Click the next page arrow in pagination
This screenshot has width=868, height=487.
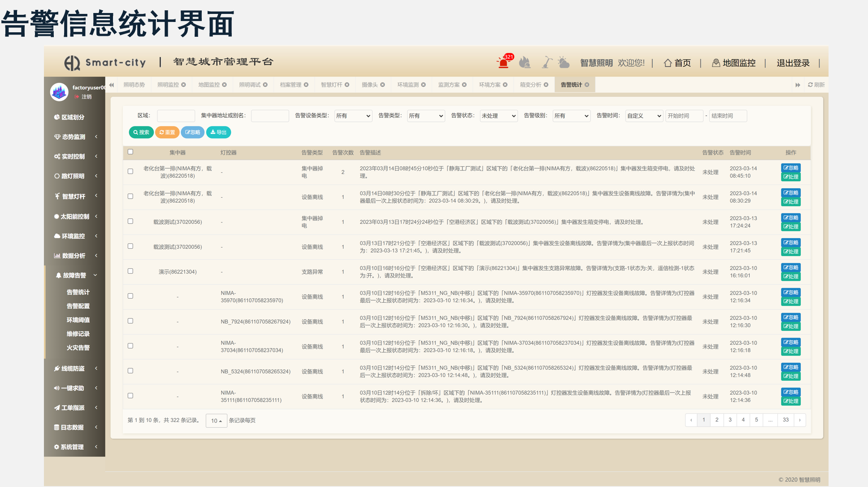click(799, 420)
